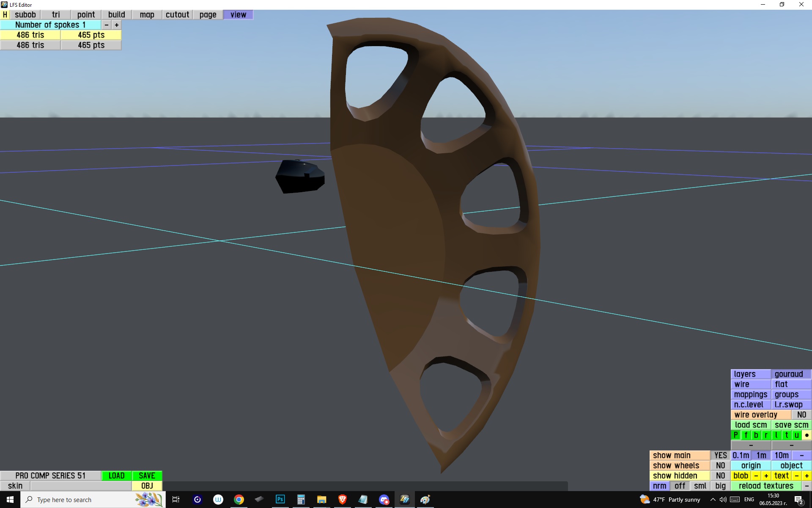812x508 pixels.
Task: Toggle show main YES setting
Action: click(720, 456)
